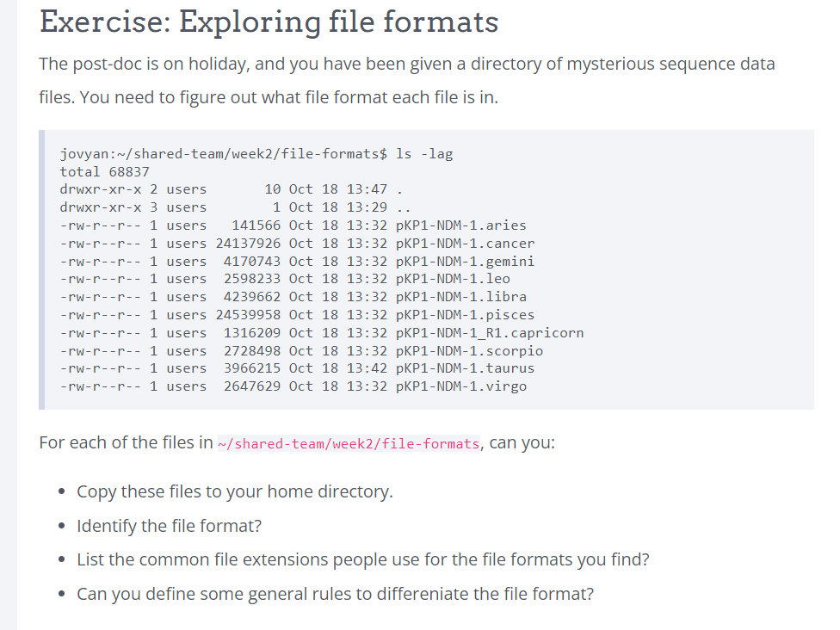Click 'Copy these files to your home directory' bullet
The image size is (840, 630).
click(234, 491)
